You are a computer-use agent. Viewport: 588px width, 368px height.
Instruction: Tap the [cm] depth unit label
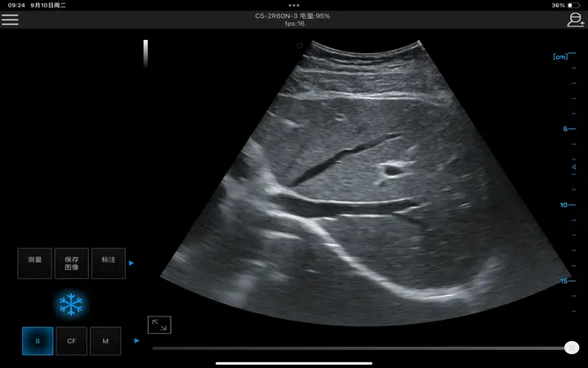(x=560, y=56)
